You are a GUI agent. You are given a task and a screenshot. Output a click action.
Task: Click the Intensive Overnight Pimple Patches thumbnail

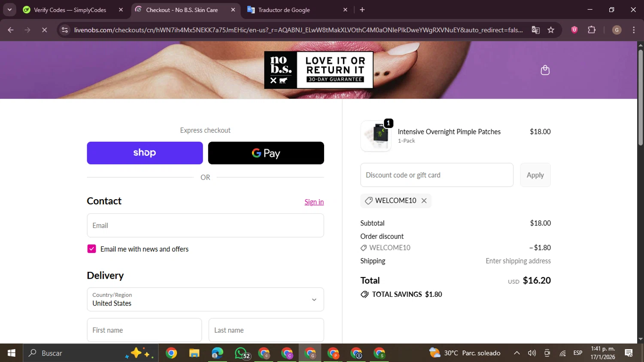pos(376,136)
